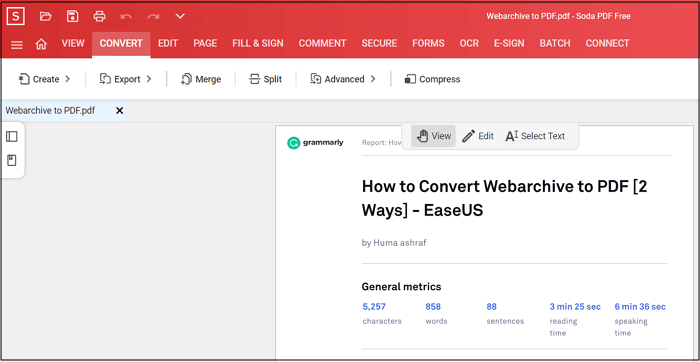The width and height of the screenshot is (700, 362).
Task: Click the Compress icon
Action: coord(410,79)
